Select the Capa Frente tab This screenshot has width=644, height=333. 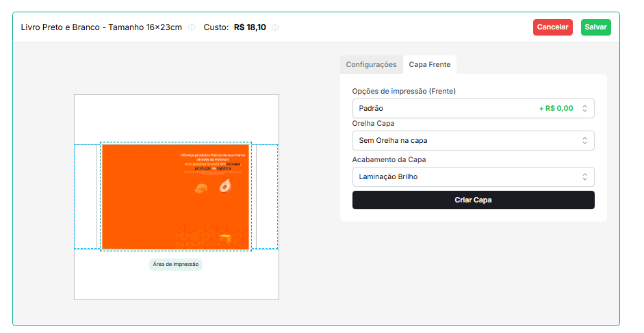click(430, 64)
